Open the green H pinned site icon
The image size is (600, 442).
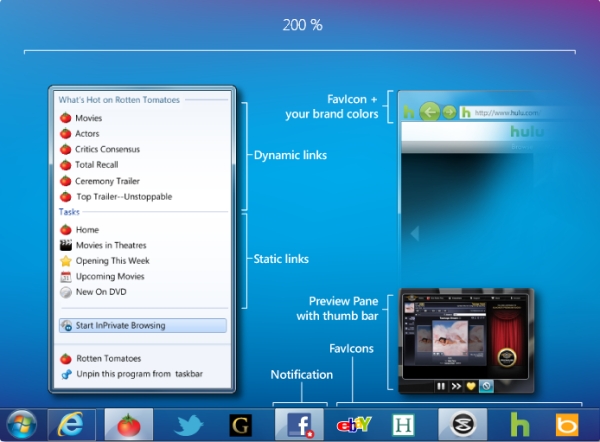pyautogui.click(x=408, y=425)
